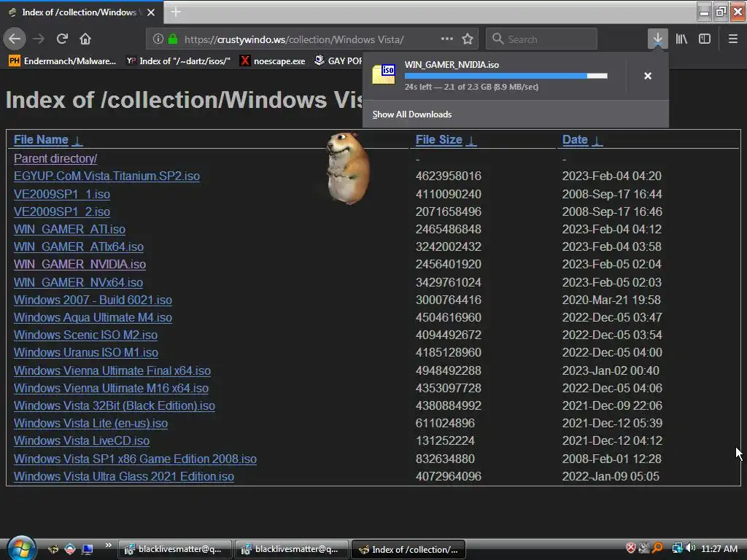Expand quick launch overflow chevron
The image size is (747, 560).
tap(109, 545)
